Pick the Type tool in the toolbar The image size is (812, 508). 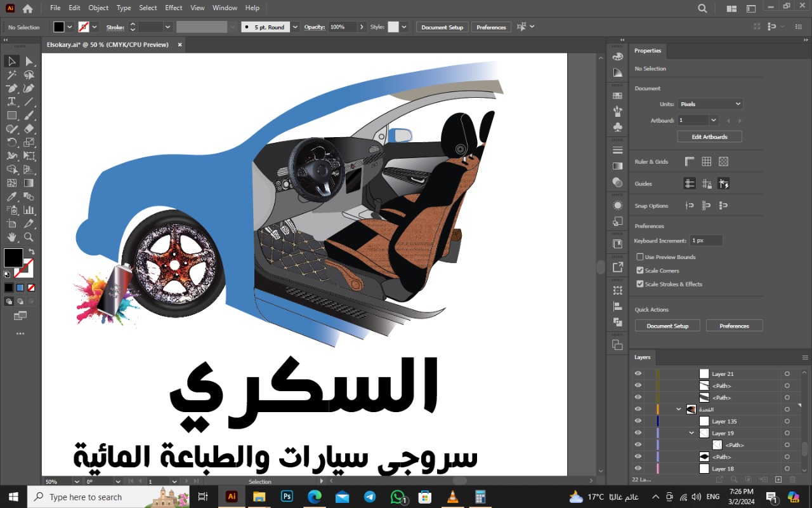tap(11, 102)
